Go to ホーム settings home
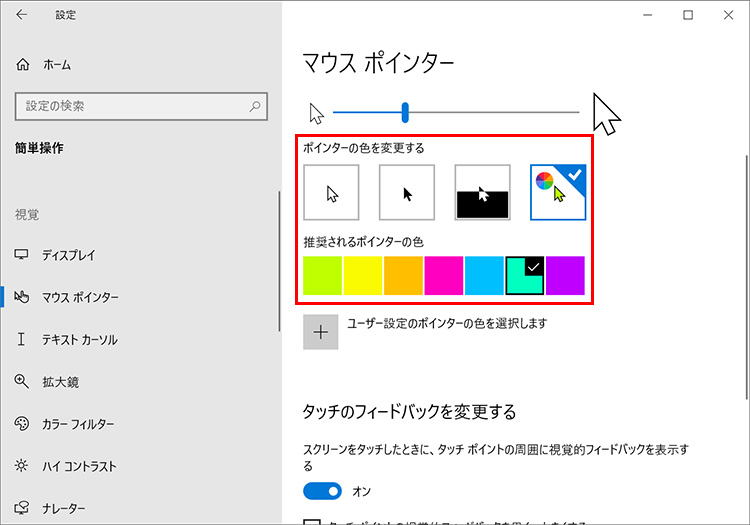Image resolution: width=750 pixels, height=525 pixels. click(57, 65)
